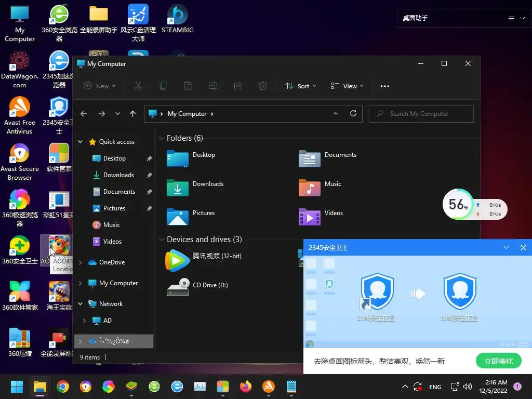Click the green 立即美化 button
Image resolution: width=532 pixels, height=399 pixels.
498,361
